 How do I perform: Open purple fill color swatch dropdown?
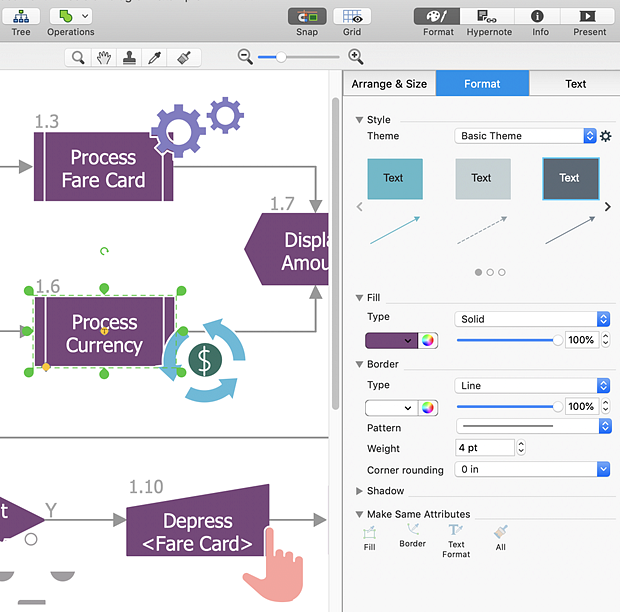click(391, 340)
